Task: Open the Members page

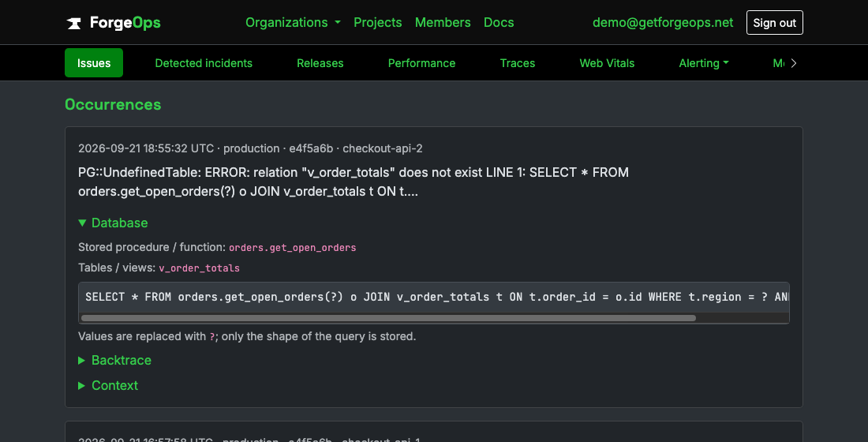Action: [443, 23]
